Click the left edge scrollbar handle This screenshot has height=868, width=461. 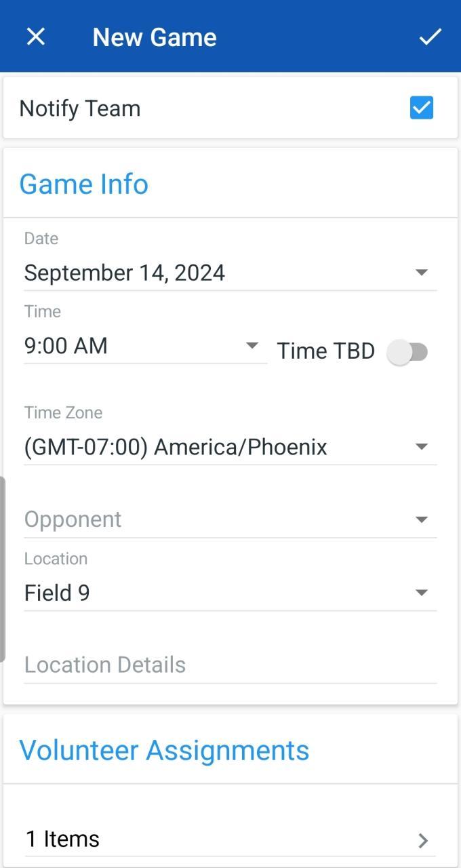coord(3,568)
